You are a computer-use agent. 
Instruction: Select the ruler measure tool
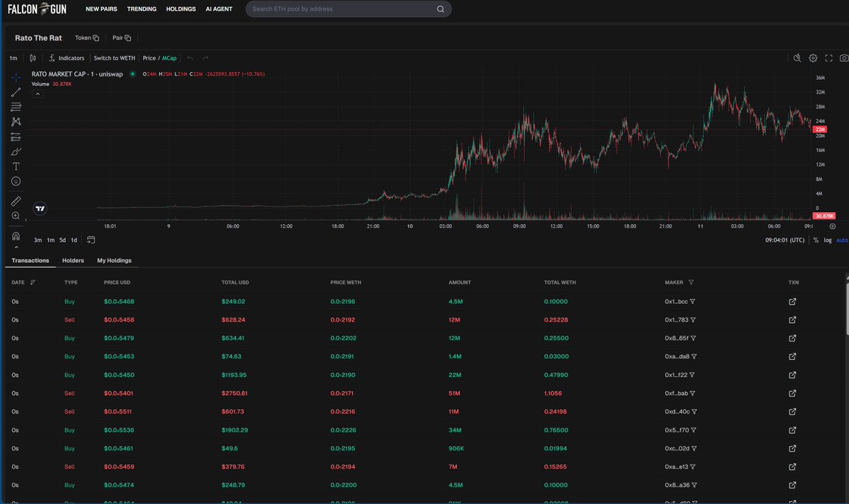16,201
